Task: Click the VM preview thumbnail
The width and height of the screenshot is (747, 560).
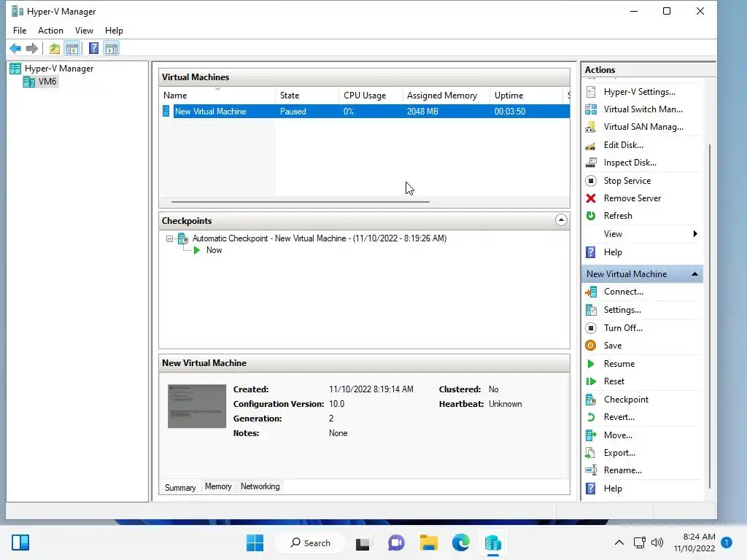Action: click(197, 406)
